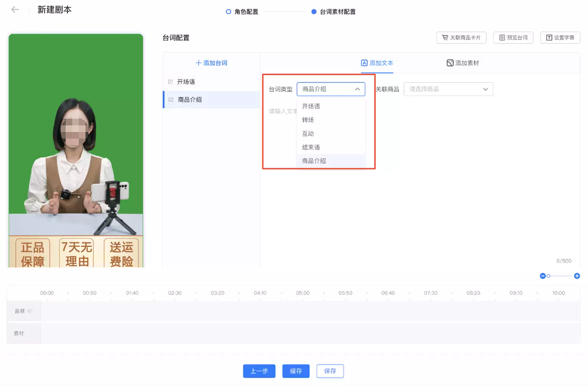Click the 保存 save button
Screen dimensions: 588x386
pyautogui.click(x=330, y=371)
